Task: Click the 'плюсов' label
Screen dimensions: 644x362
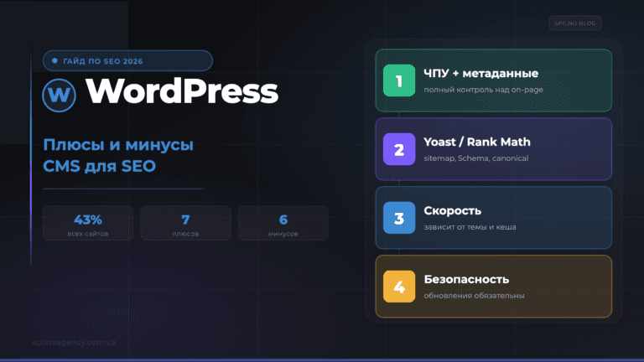Action: point(185,234)
